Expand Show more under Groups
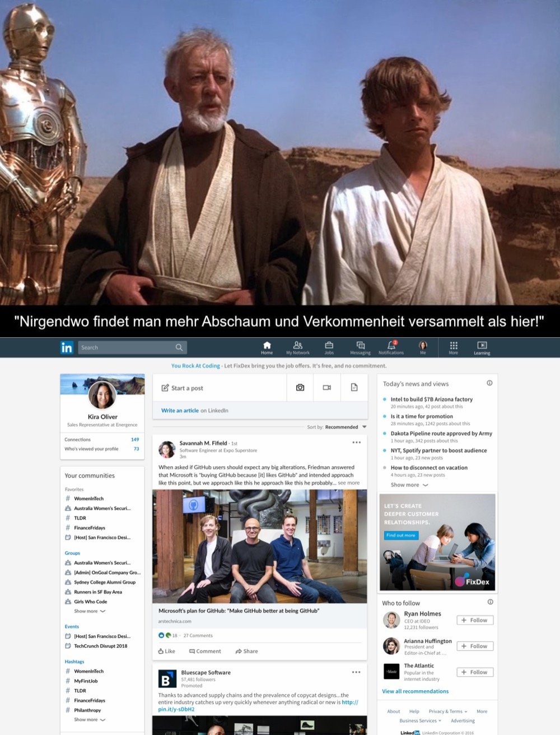Image resolution: width=560 pixels, height=735 pixels. [90, 611]
